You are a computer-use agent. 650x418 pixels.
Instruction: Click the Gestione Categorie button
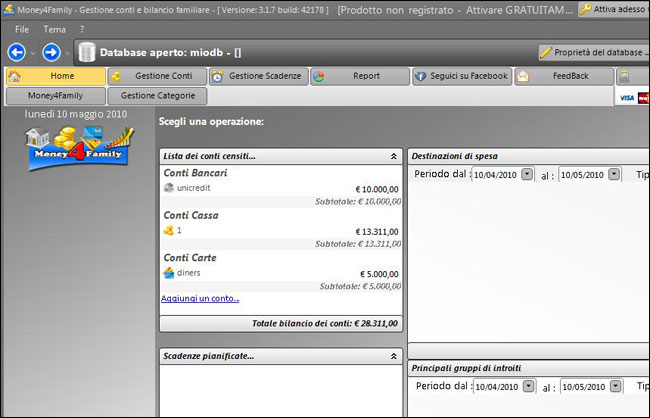[x=157, y=96]
